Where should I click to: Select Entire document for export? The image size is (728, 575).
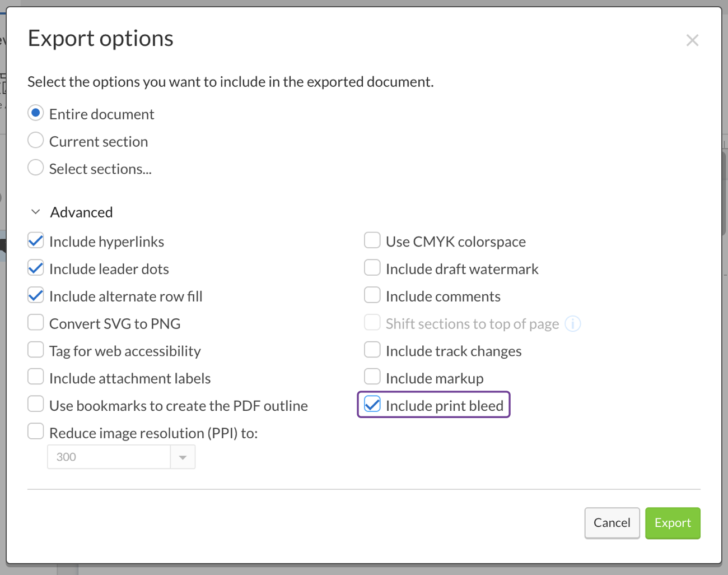click(35, 113)
